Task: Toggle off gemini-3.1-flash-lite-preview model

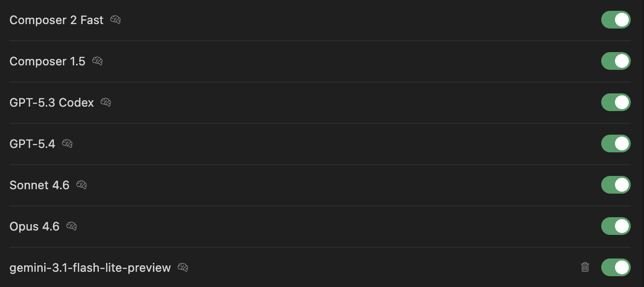Action: pyautogui.click(x=615, y=268)
